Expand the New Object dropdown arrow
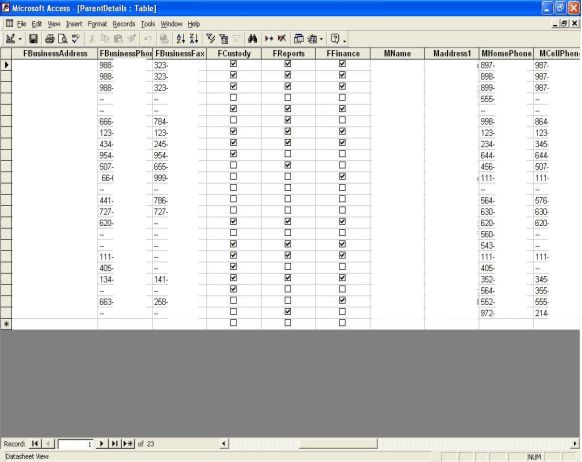This screenshot has width=582, height=462. [x=321, y=39]
